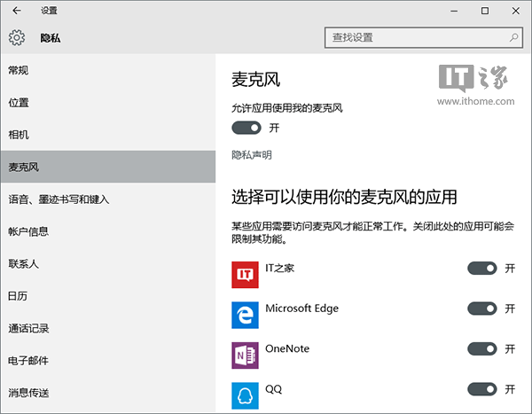
Task: Click the OneNote app name
Action: [x=287, y=348]
